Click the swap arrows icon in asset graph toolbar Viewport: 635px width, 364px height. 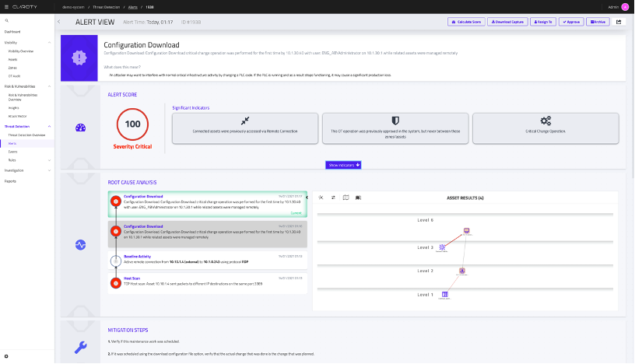(333, 198)
